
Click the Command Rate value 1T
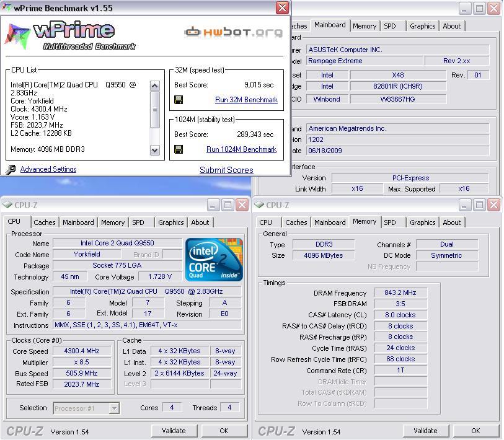pos(400,370)
